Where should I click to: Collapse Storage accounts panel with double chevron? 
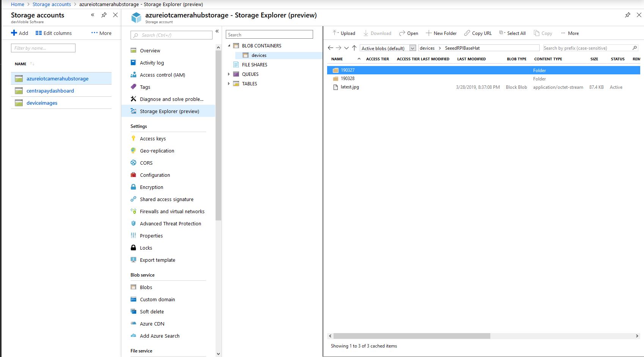pyautogui.click(x=93, y=15)
